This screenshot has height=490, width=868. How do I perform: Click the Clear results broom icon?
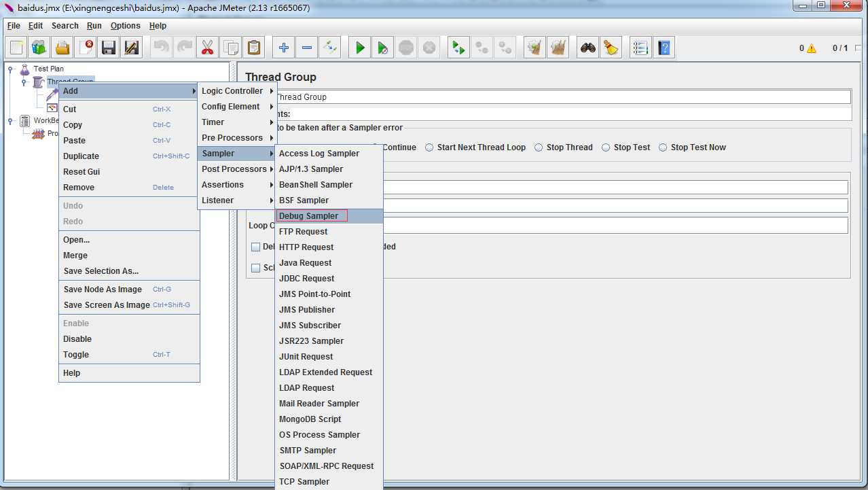tap(535, 48)
